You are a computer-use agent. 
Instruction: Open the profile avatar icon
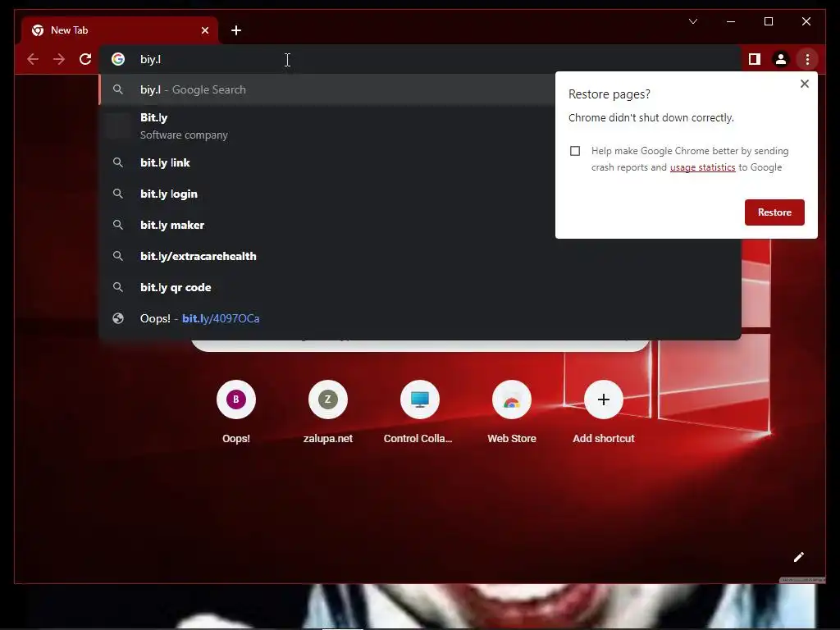pos(781,59)
